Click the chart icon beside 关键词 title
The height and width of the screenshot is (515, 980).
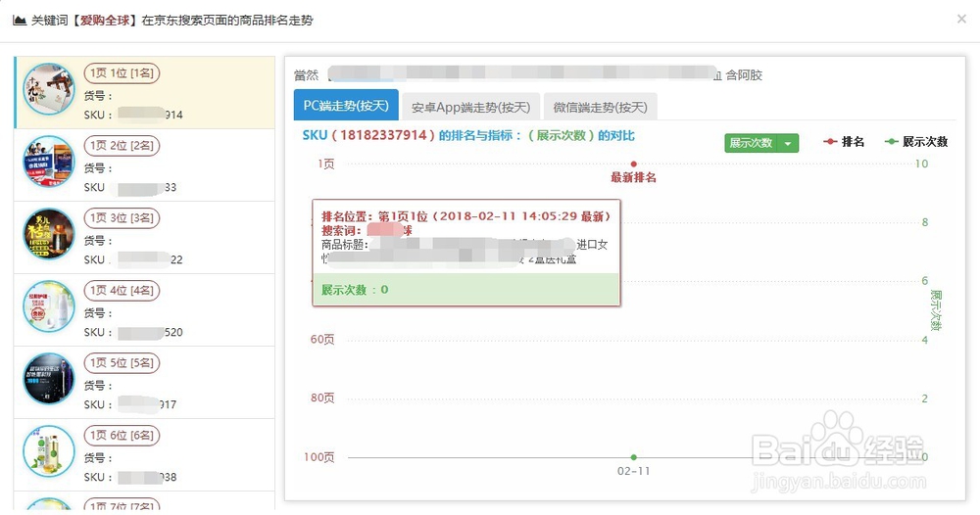point(20,21)
